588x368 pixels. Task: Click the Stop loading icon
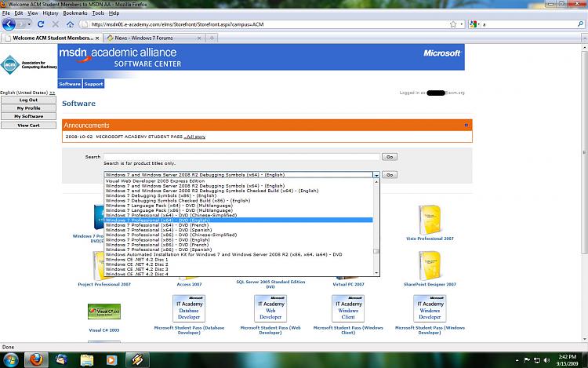(x=55, y=24)
